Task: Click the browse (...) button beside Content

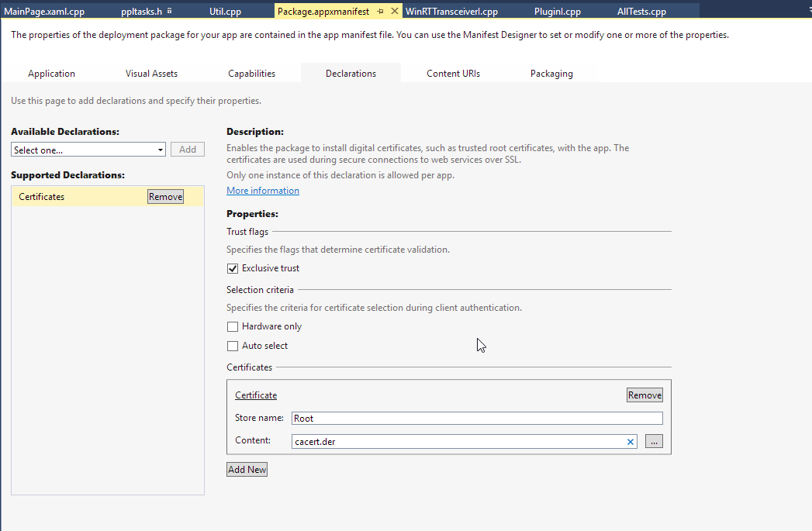Action: 654,442
